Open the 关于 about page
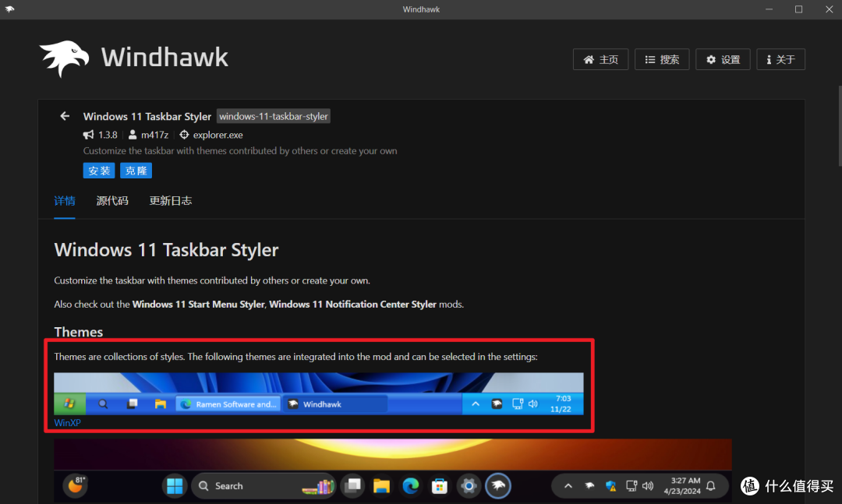The image size is (842, 504). click(x=780, y=60)
